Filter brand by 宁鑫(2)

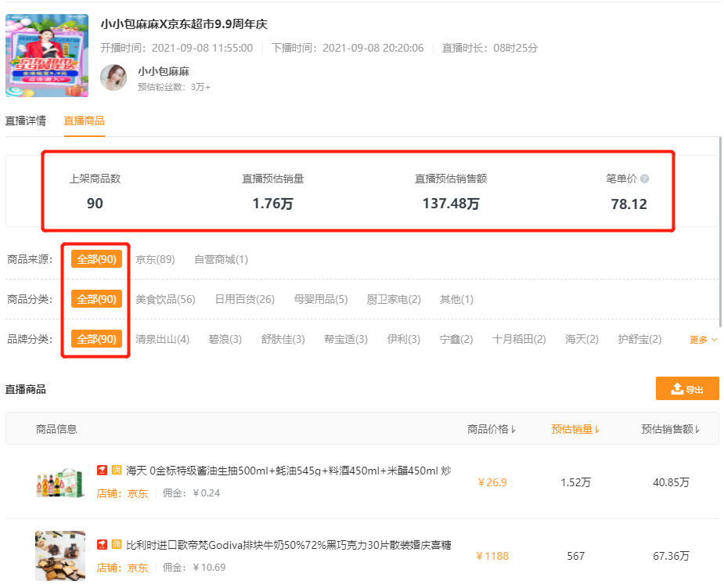point(456,340)
